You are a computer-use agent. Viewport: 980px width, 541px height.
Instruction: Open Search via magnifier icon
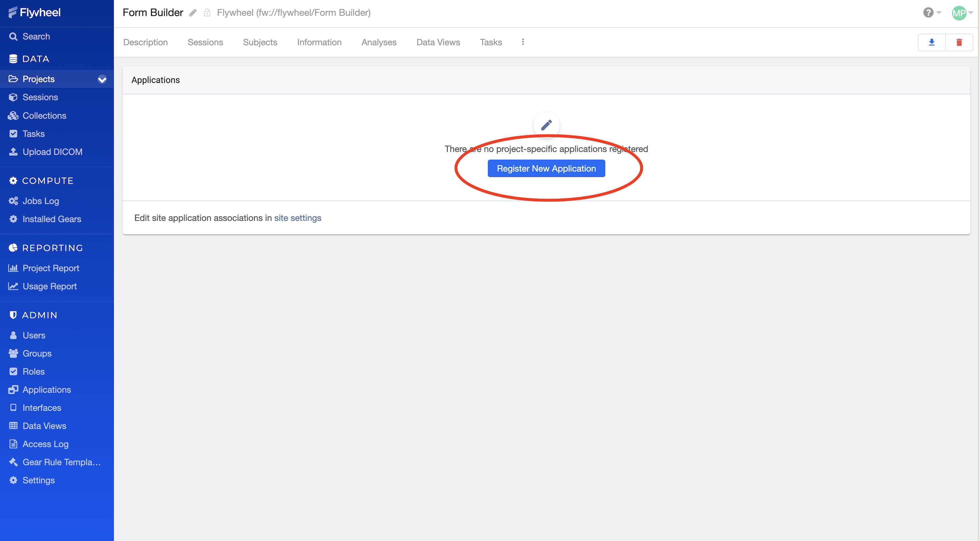(x=13, y=37)
